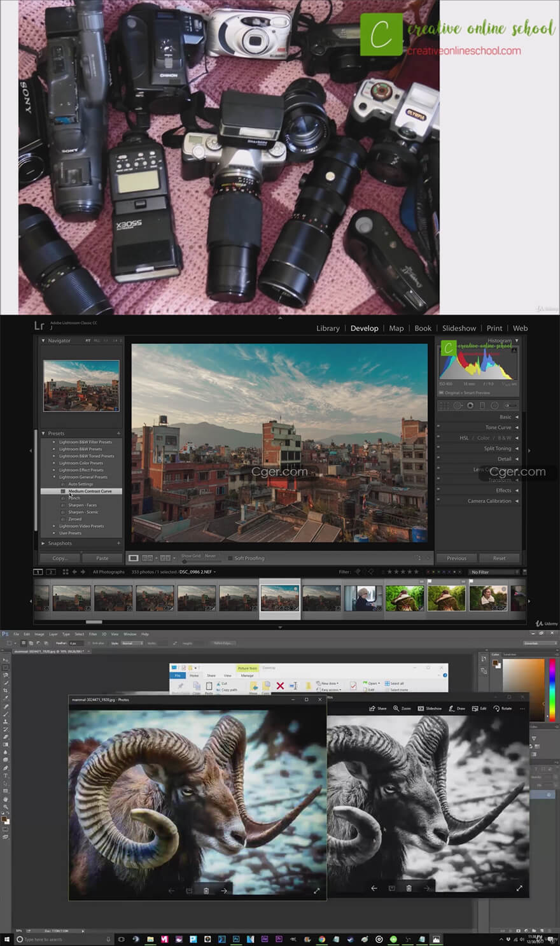Screen dimensions: 560x946
Task: Apply the Sharpen - Faces preset
Action: click(83, 505)
